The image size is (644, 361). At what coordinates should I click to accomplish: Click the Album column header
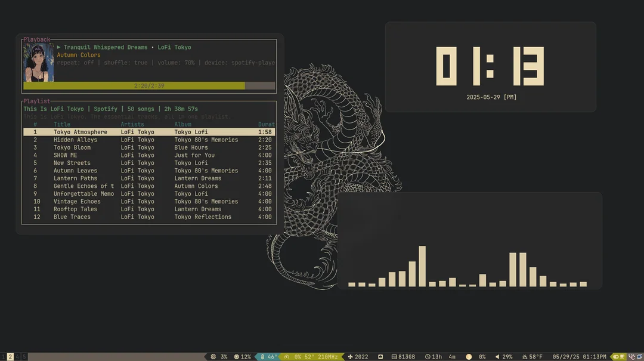183,124
